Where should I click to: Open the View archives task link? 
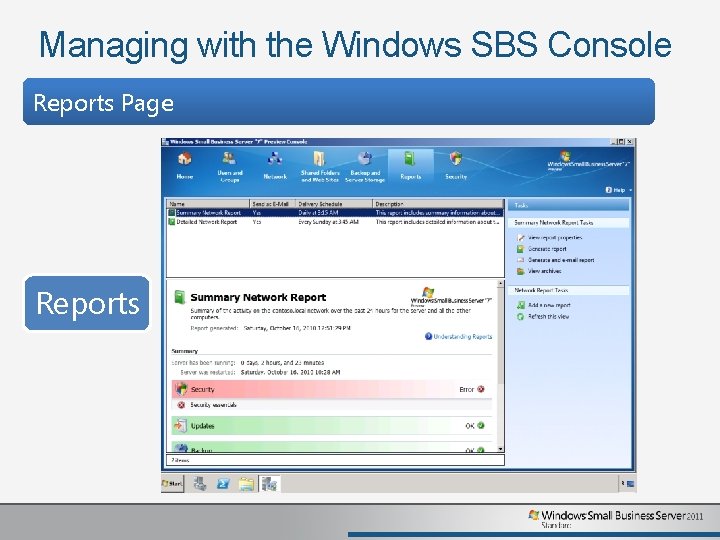coord(544,271)
